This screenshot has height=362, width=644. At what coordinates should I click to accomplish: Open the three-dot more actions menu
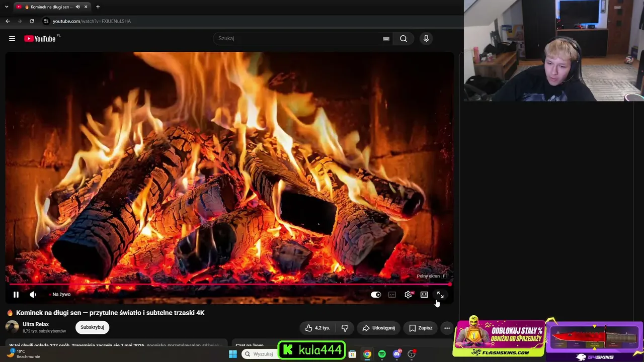(447, 328)
